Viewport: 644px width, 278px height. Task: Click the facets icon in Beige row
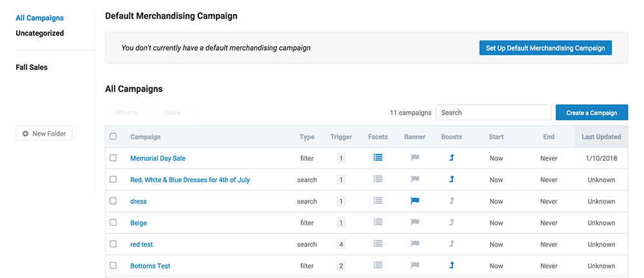click(378, 223)
